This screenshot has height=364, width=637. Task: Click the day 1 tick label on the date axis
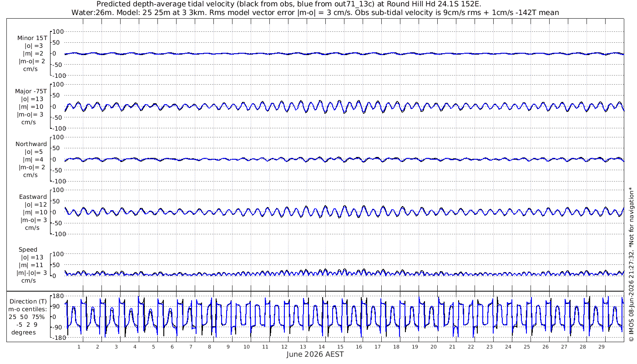(x=79, y=347)
